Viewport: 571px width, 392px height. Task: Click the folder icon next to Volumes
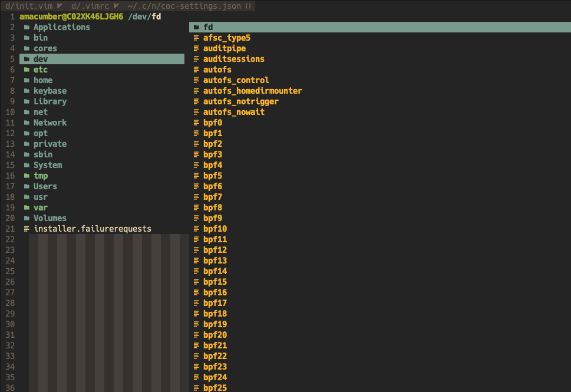tap(26, 218)
